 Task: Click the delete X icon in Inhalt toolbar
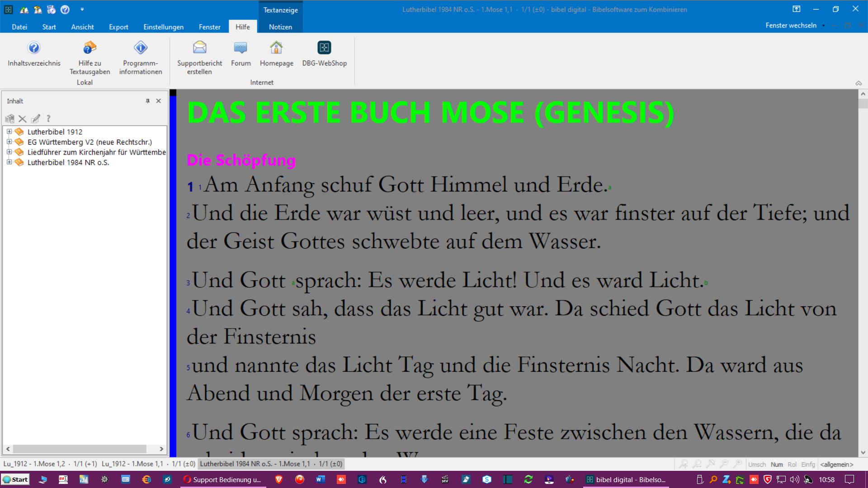(x=22, y=119)
